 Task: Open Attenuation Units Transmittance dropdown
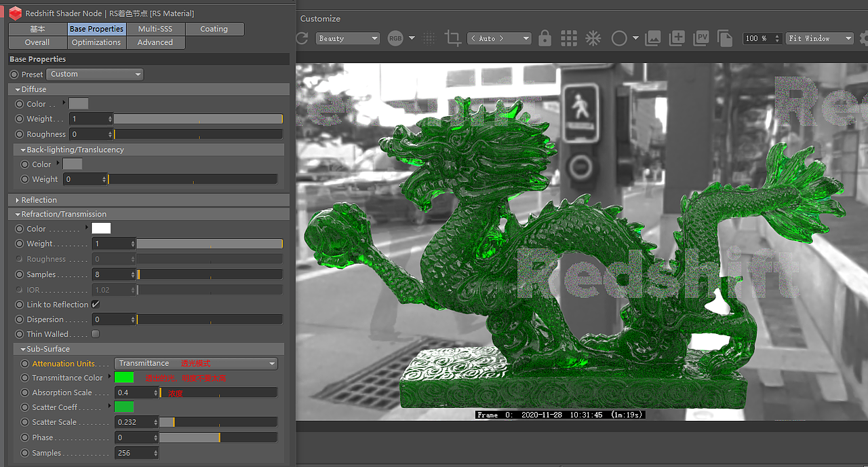(196, 363)
